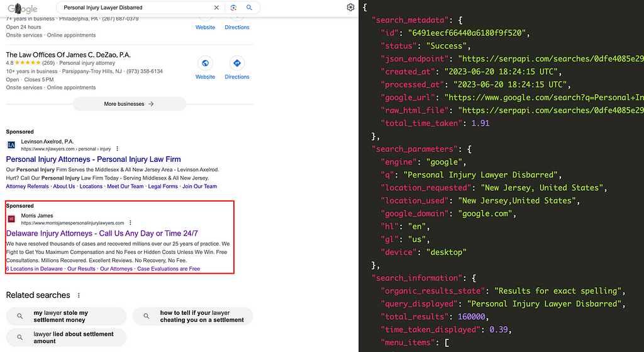The image size is (644, 352).
Task: Open Personal Injury Attorneys ad headline
Action: pos(93,159)
